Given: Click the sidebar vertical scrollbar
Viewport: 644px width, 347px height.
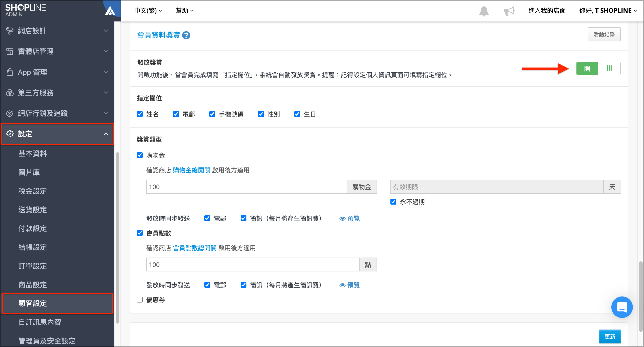Looking at the screenshot, I should point(117,237).
